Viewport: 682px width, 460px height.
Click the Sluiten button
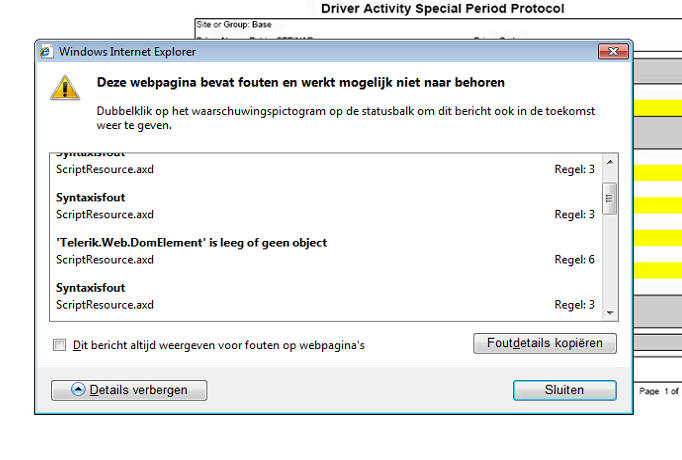tap(563, 390)
